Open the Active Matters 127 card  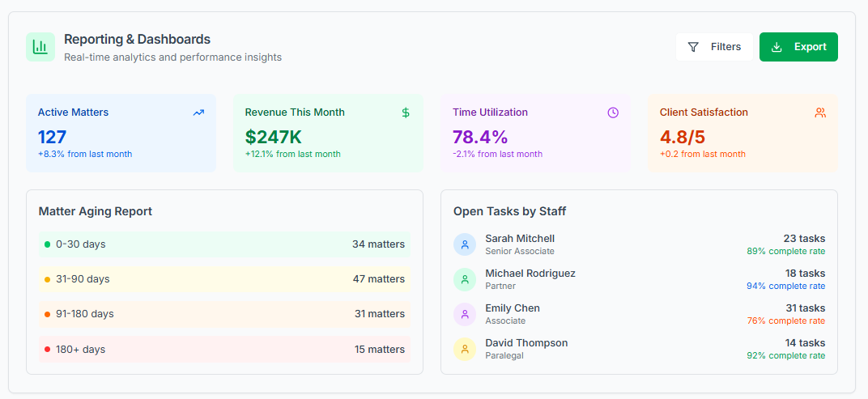point(121,134)
